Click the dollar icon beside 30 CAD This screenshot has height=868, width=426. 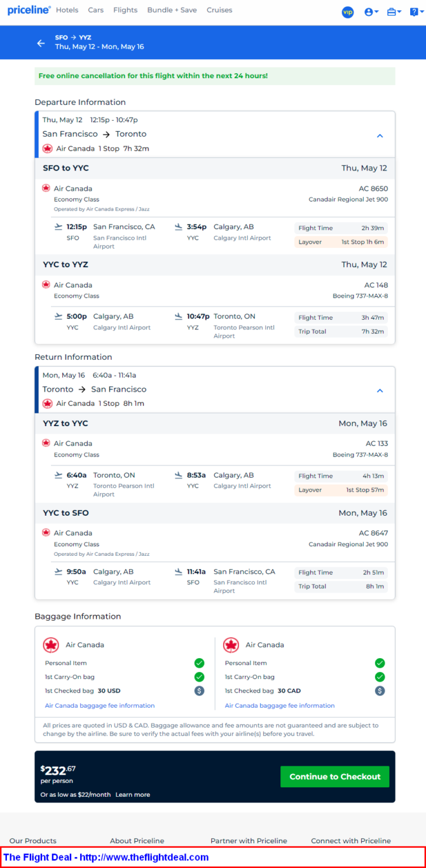point(380,691)
